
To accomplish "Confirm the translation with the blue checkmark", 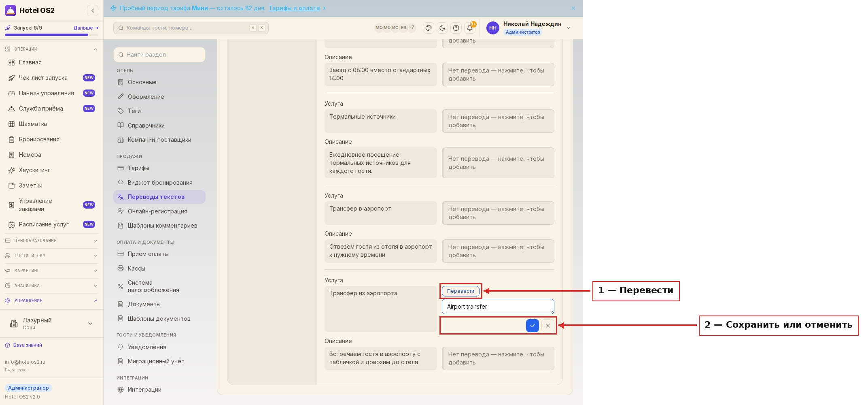I will 533,325.
